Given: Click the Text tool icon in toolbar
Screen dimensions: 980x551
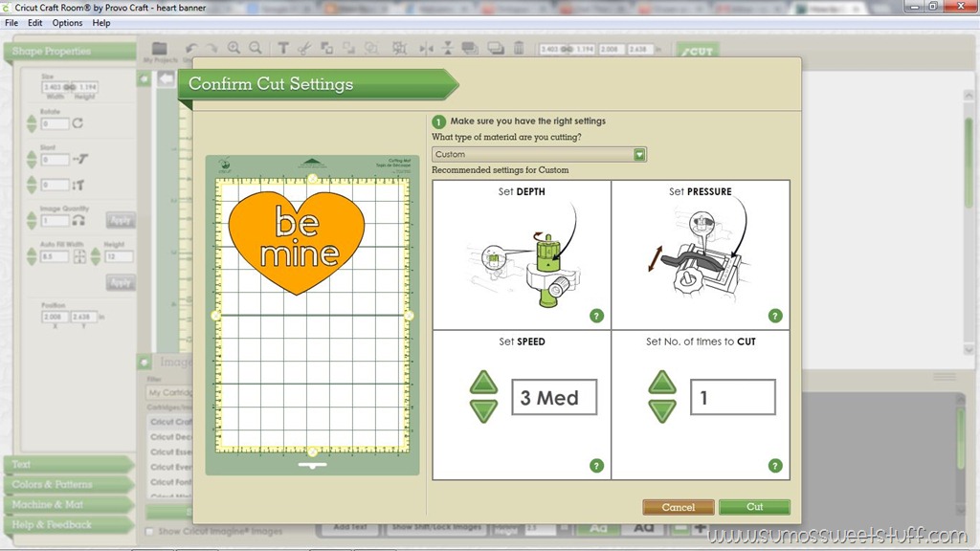Looking at the screenshot, I should tap(283, 48).
